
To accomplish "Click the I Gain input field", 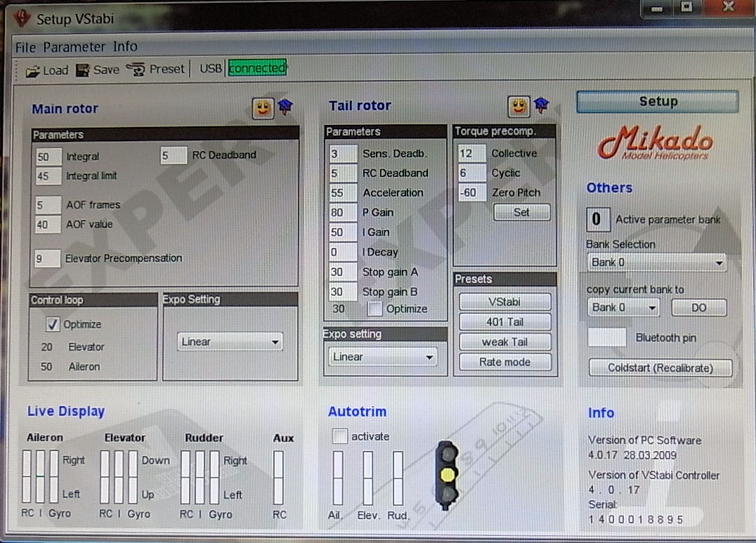I will [343, 233].
